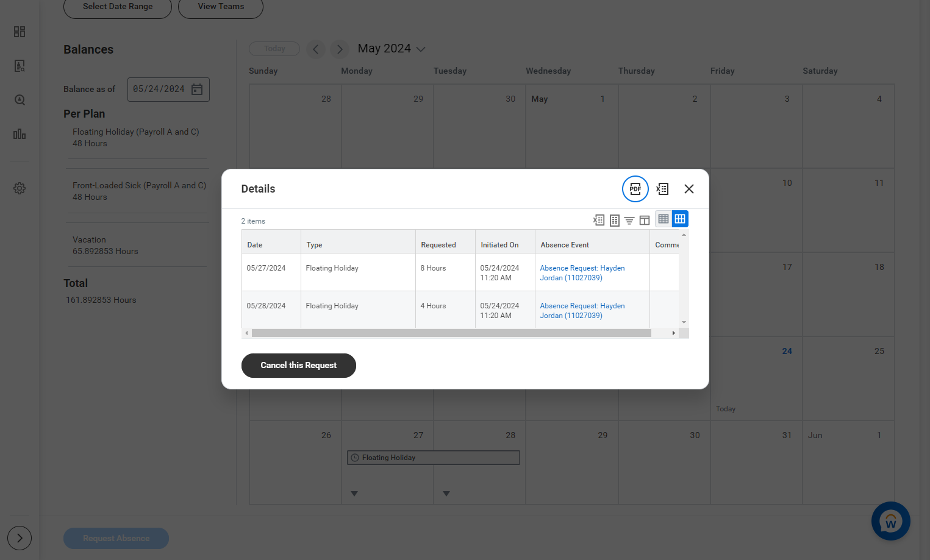This screenshot has height=560, width=930.
Task: Export Details to Excel from the header
Action: pos(662,189)
